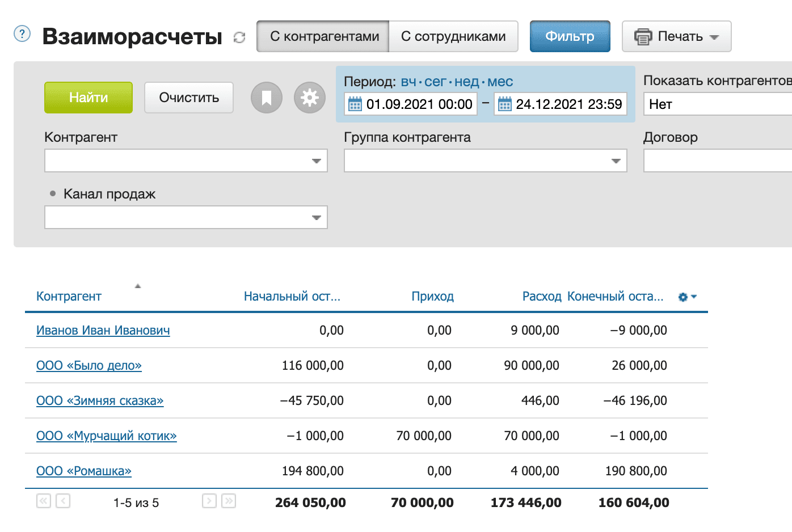
Task: Jump to last page arrow
Action: click(x=229, y=501)
